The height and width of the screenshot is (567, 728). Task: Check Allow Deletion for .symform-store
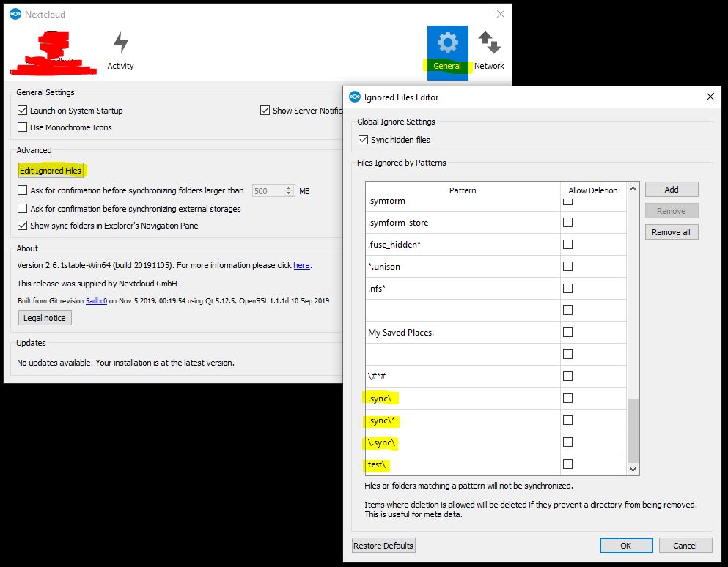(x=567, y=222)
